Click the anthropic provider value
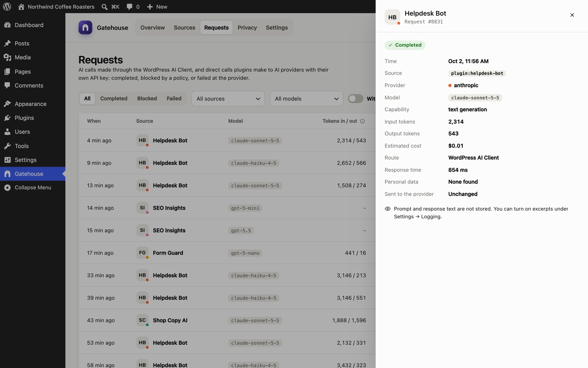The width and height of the screenshot is (588, 368). click(463, 85)
